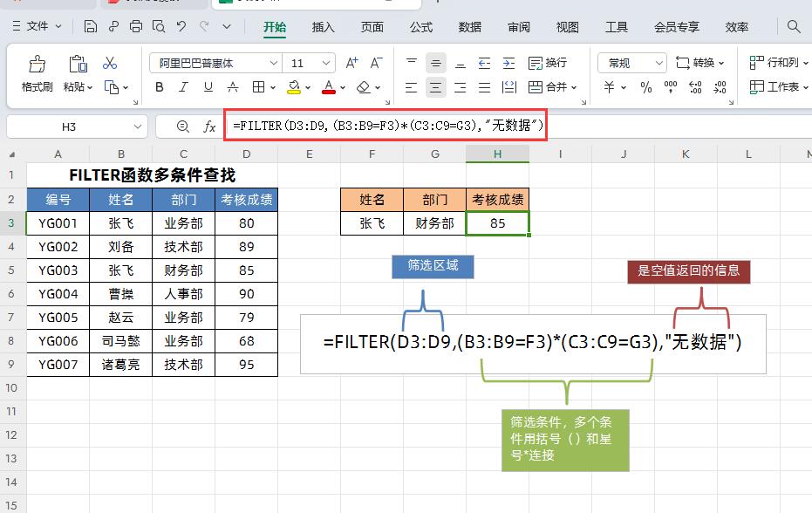Viewport: 812px width, 513px height.
Task: Toggle Italic formatting
Action: 183,87
